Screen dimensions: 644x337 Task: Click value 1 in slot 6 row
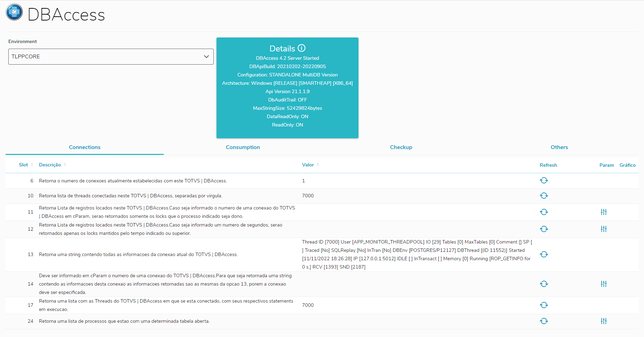pyautogui.click(x=303, y=181)
